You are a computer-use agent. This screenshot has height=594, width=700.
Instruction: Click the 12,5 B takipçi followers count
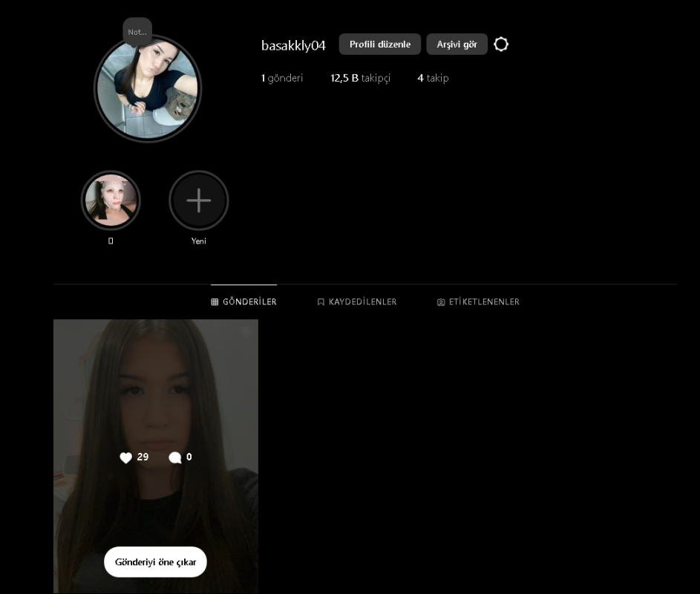point(360,78)
